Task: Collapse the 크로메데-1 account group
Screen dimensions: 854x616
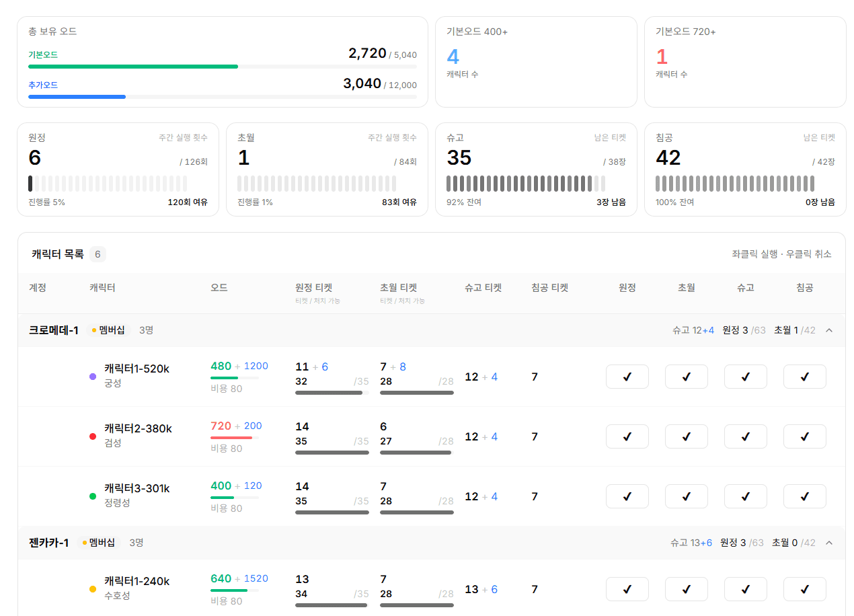Action: click(x=829, y=330)
